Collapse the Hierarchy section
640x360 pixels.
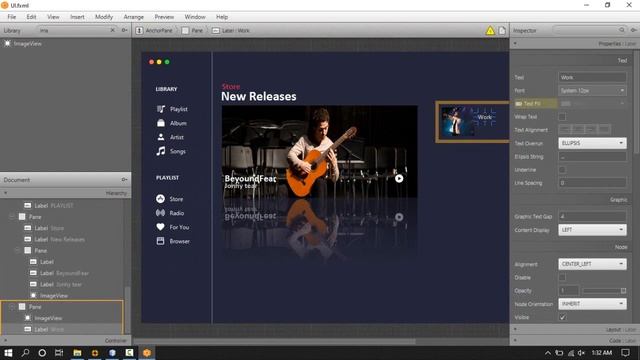[6, 193]
